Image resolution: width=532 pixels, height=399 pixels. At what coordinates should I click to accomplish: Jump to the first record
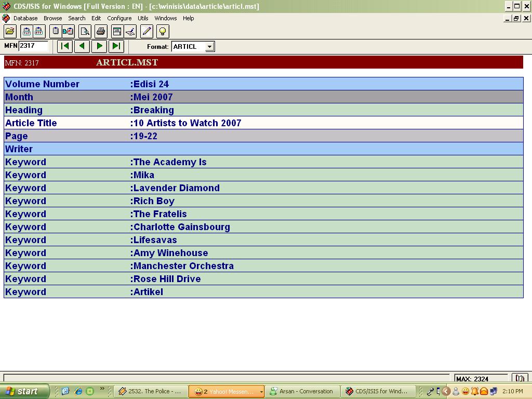[65, 46]
